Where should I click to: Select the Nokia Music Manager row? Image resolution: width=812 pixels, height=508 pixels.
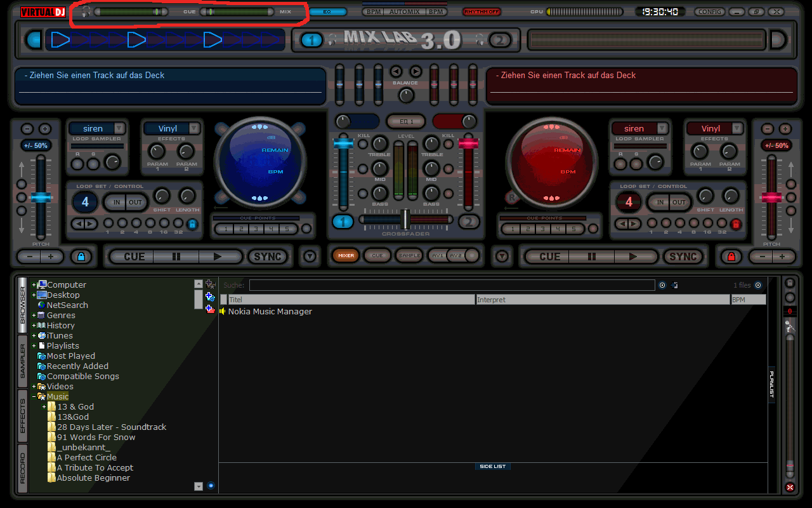click(492, 311)
